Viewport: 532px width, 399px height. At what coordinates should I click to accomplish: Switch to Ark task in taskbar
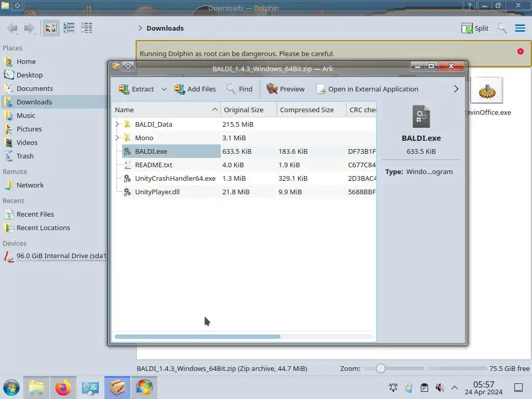(x=117, y=388)
